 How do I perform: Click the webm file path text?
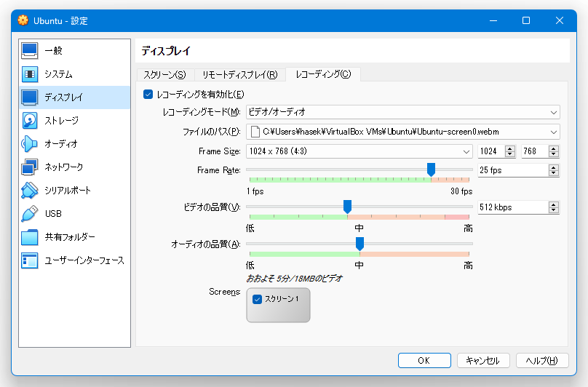coord(381,132)
